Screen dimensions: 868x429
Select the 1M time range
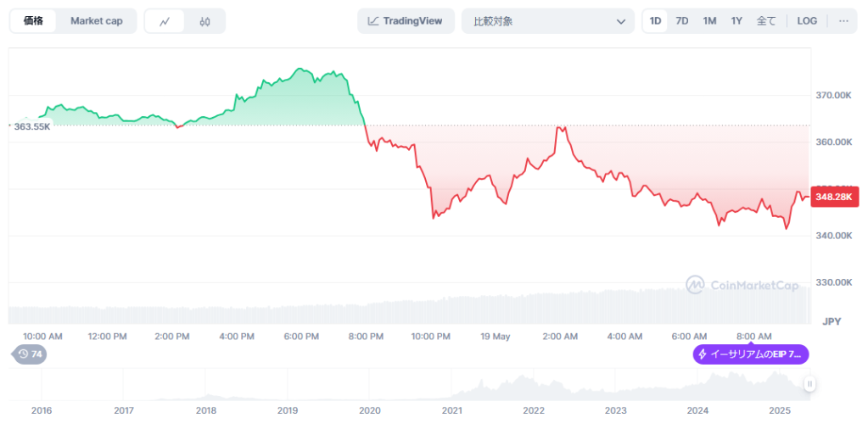(709, 21)
